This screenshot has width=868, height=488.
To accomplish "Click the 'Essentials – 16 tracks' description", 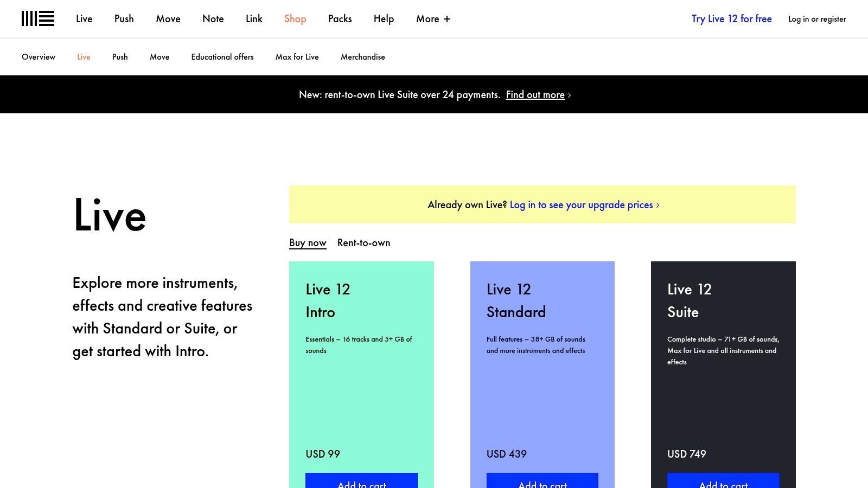I will click(x=359, y=345).
